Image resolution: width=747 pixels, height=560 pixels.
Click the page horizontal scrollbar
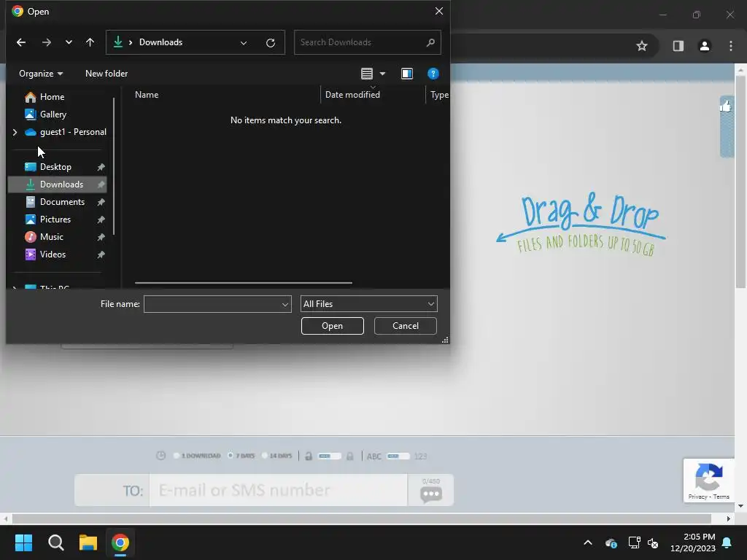(362, 518)
